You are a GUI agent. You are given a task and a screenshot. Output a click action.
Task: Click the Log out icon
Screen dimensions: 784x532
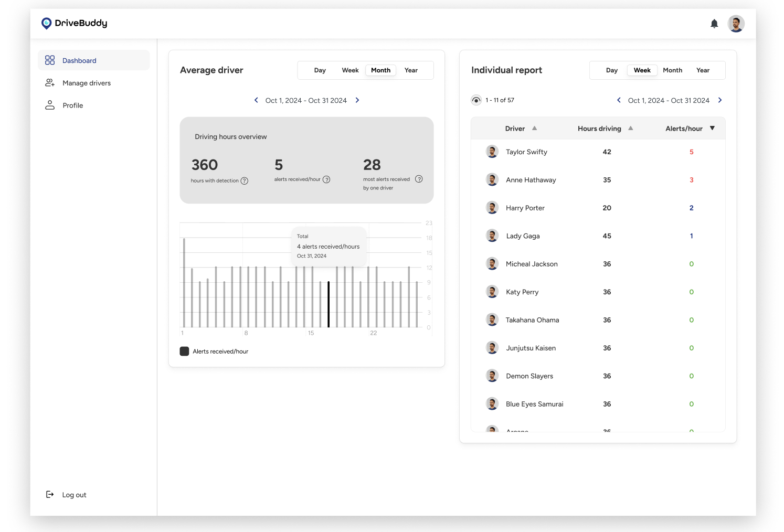(50, 494)
